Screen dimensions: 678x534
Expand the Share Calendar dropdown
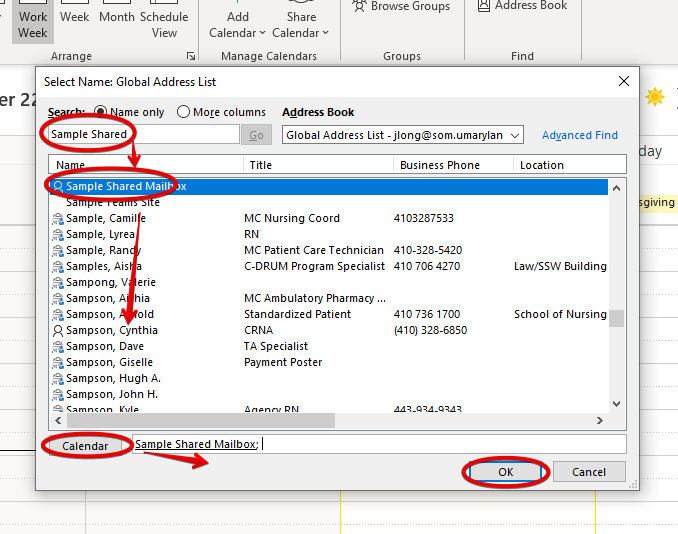(x=301, y=25)
